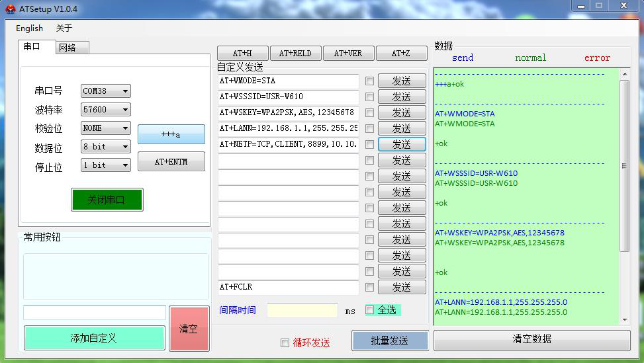Click the AT+RELD button
This screenshot has width=644, height=363.
(x=295, y=54)
